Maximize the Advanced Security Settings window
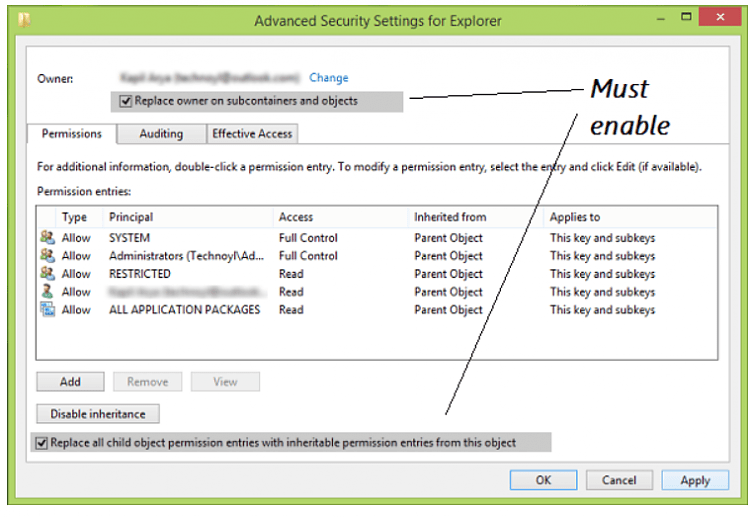This screenshot has height=517, width=750. click(x=686, y=17)
